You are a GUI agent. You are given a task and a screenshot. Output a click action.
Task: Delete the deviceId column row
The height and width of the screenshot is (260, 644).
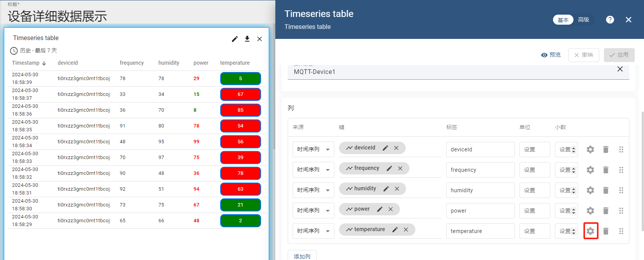coord(606,149)
